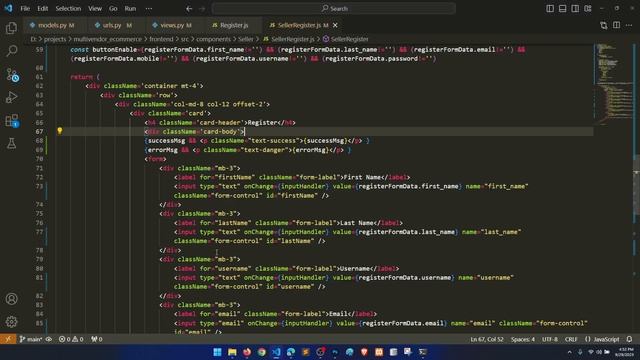Place the cursor on 'card-header' on line 66
Screen dimensions: 640x360
coord(220,122)
